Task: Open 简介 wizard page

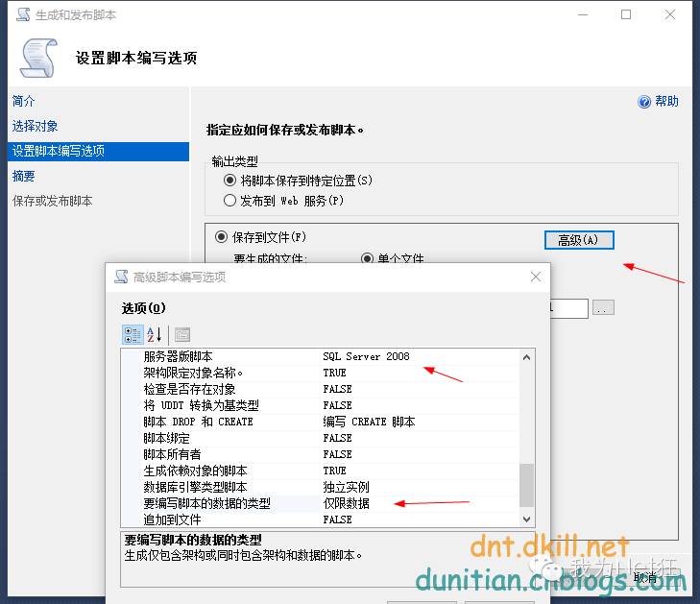Action: click(23, 101)
